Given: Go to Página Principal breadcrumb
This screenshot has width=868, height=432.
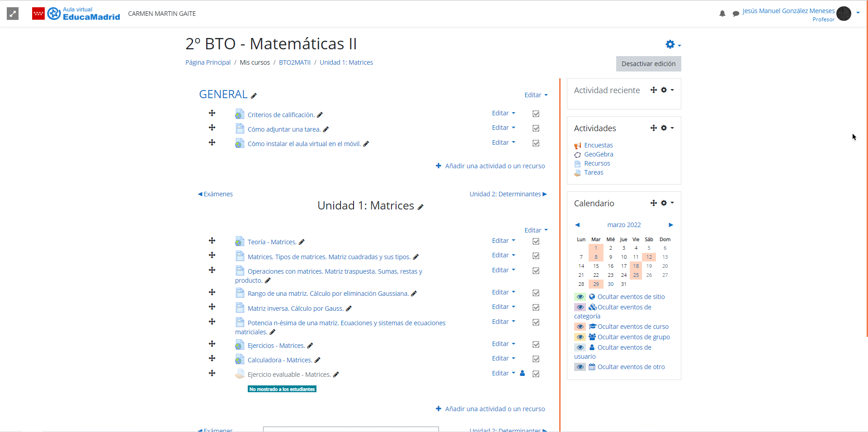Looking at the screenshot, I should (208, 62).
